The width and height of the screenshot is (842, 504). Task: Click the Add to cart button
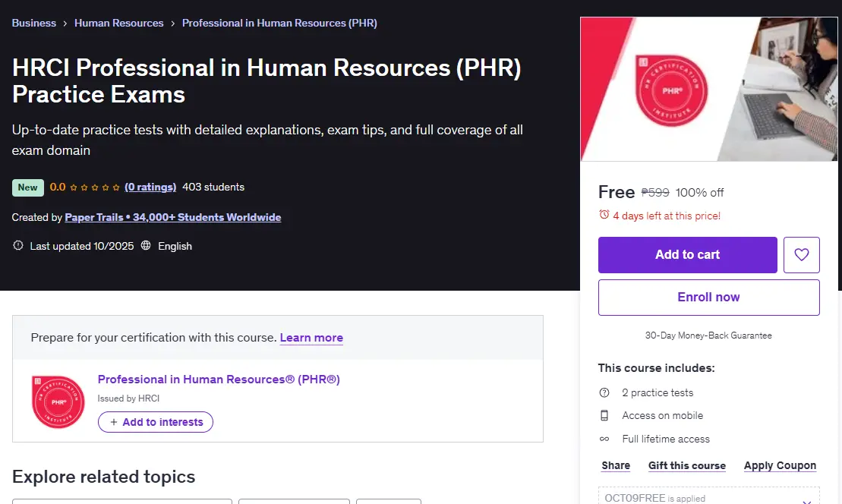(687, 255)
